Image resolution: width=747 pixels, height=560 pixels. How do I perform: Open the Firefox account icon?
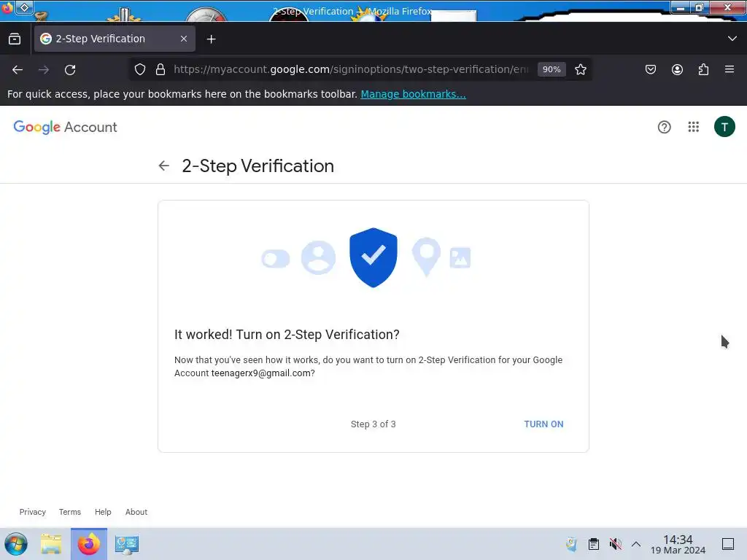(677, 69)
